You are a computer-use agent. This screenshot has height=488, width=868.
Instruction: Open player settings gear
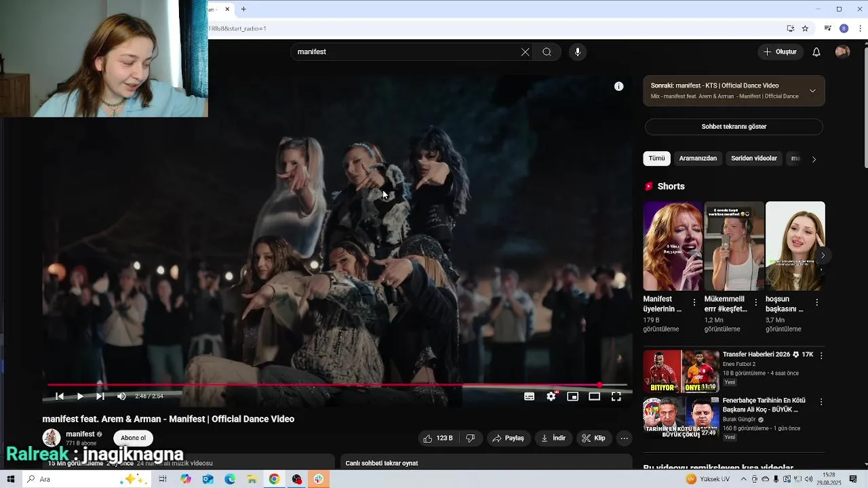click(x=551, y=396)
